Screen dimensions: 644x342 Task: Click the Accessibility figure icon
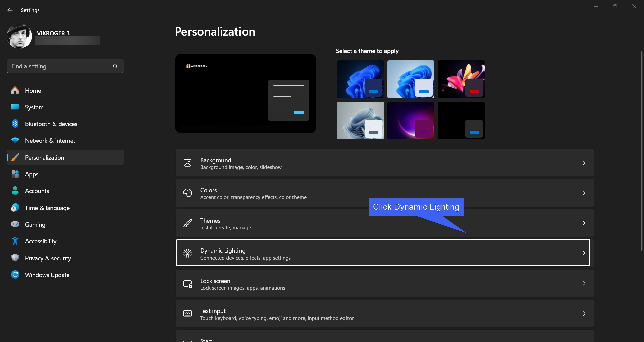coord(15,241)
